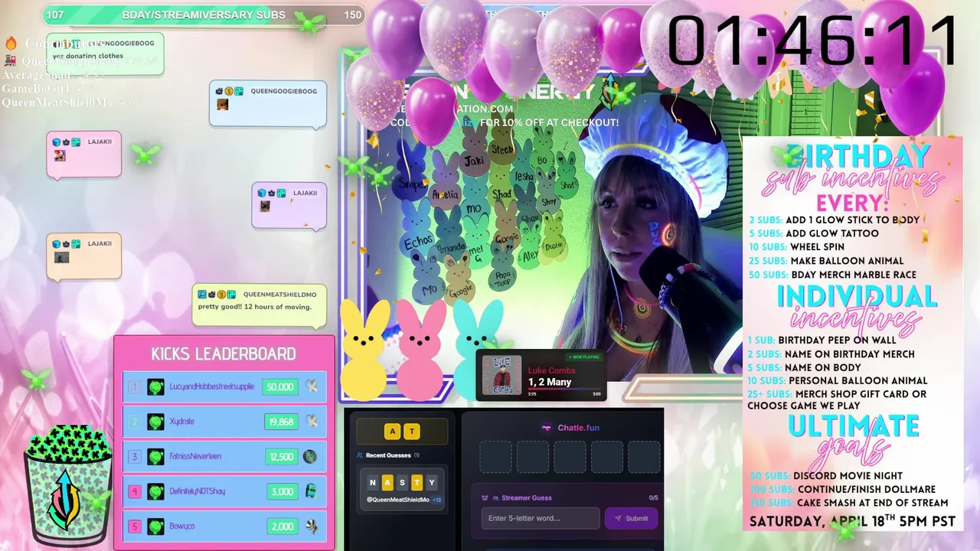Click the 'pretty good!! 12 hours of moving.' message

(255, 307)
